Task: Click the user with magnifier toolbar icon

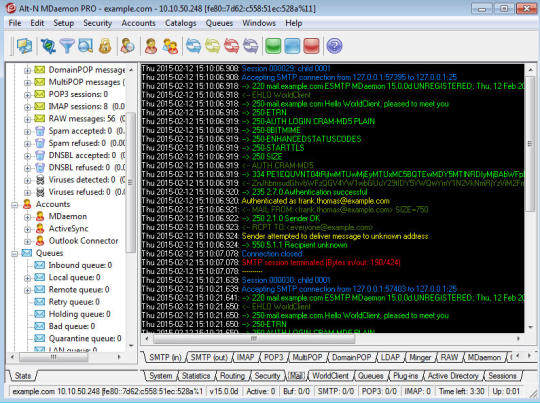Action: tap(127, 46)
